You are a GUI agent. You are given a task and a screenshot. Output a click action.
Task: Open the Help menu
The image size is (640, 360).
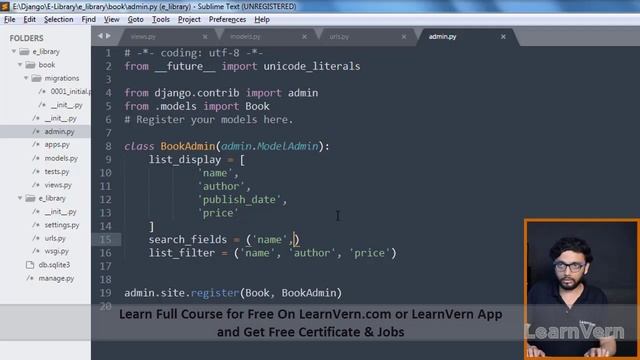coord(262,20)
